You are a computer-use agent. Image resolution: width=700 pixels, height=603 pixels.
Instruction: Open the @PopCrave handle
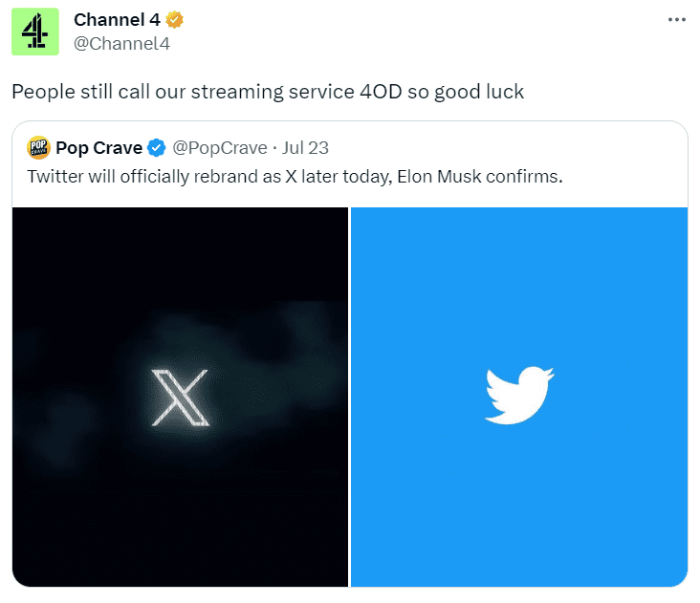(220, 147)
